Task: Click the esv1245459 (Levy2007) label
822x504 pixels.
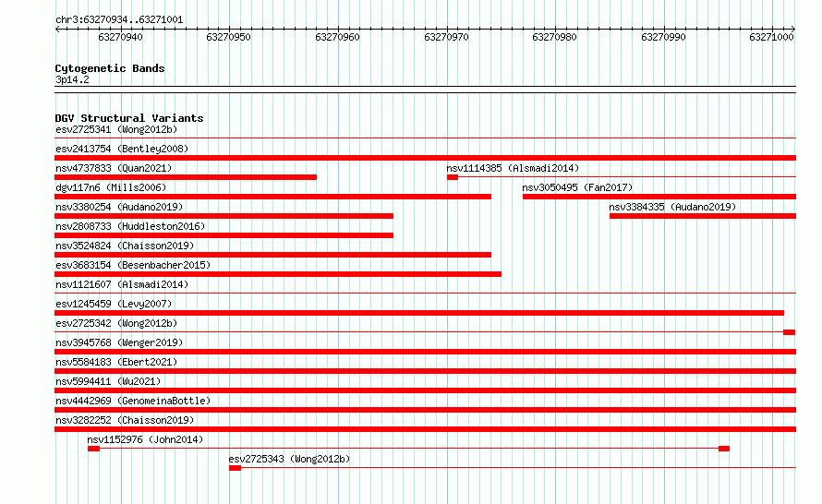Action: pos(114,304)
